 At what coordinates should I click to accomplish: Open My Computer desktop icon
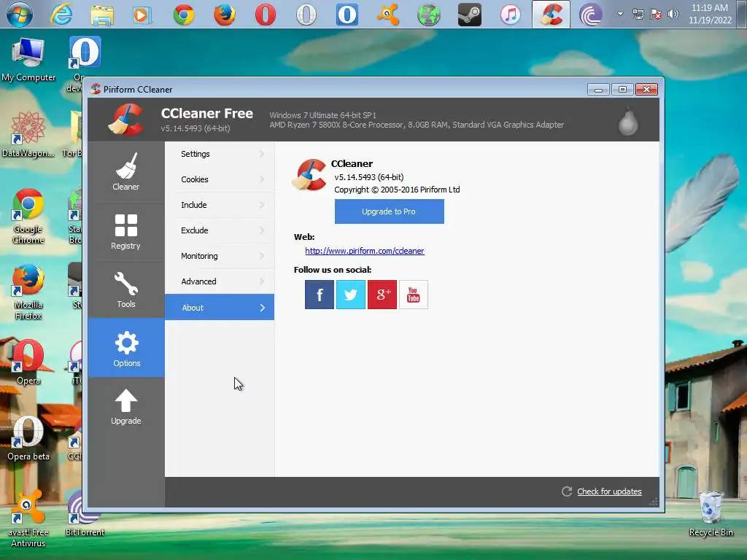tap(28, 60)
